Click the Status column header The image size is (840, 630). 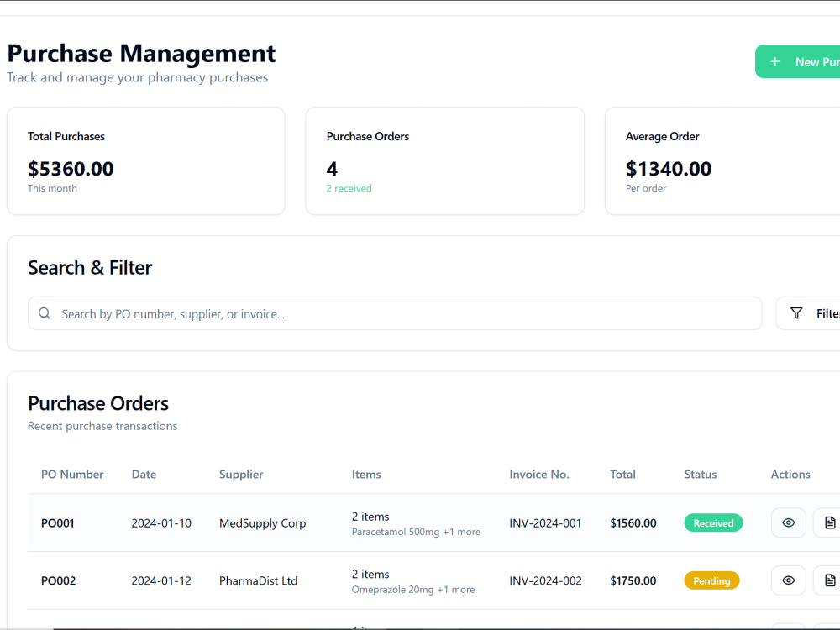(x=701, y=474)
